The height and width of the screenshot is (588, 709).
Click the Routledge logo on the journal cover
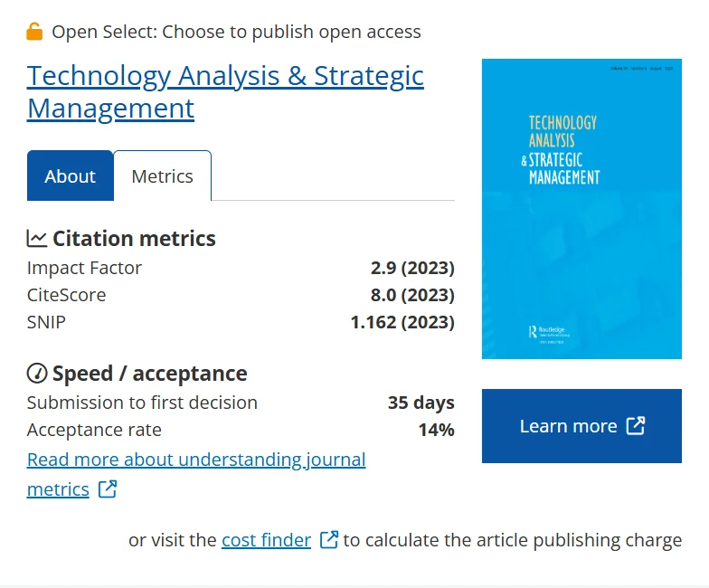pyautogui.click(x=549, y=335)
